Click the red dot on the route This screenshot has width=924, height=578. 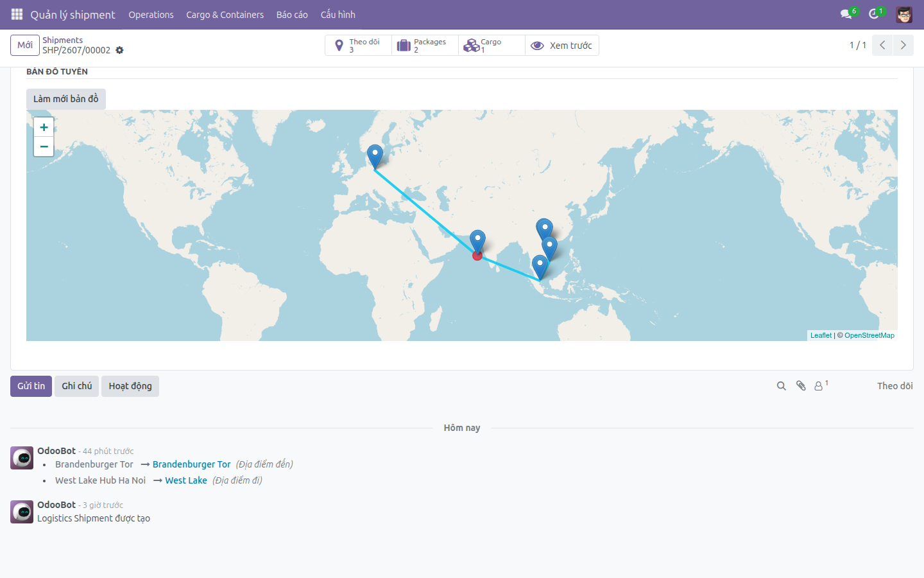click(477, 256)
